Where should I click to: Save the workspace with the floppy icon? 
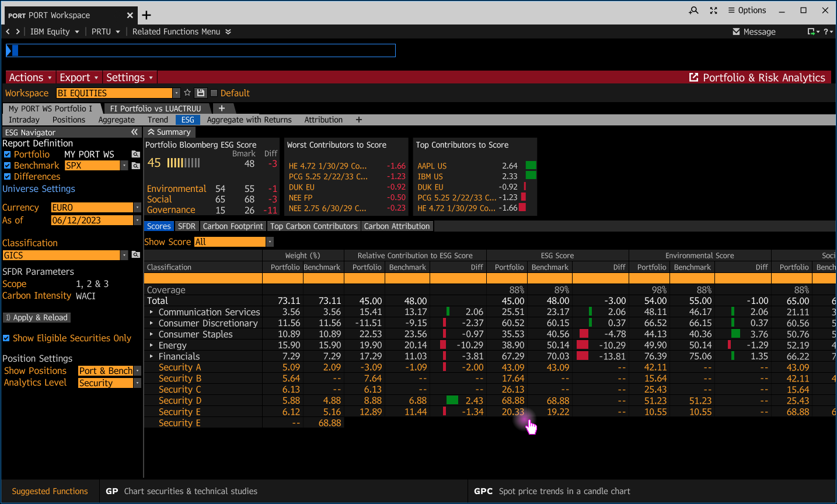201,93
